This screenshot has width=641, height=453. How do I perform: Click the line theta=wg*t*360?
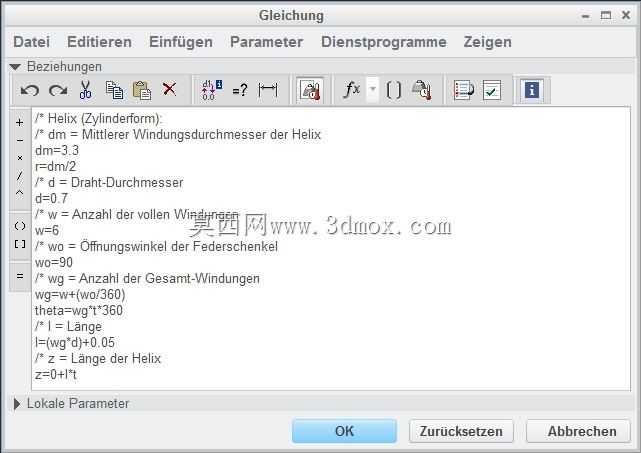click(x=79, y=310)
